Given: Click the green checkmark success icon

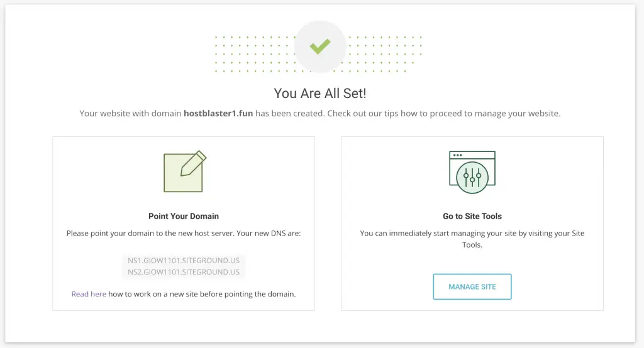Looking at the screenshot, I should point(320,46).
